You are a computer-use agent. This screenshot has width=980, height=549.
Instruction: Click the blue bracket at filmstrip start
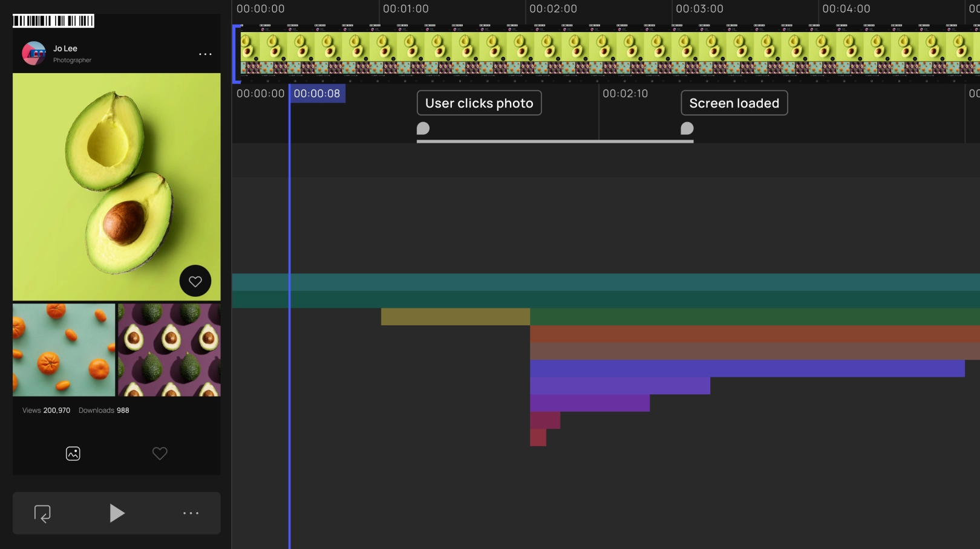coord(236,53)
